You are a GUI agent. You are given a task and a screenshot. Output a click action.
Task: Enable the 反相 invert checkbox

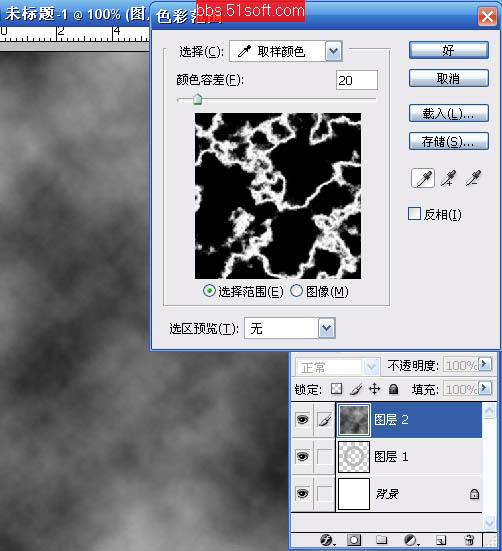tap(415, 214)
